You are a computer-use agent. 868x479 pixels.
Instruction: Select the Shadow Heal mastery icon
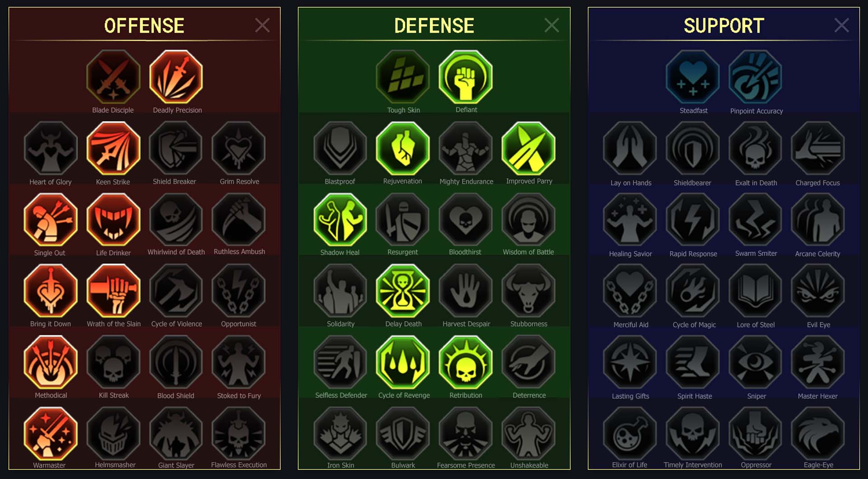click(340, 220)
